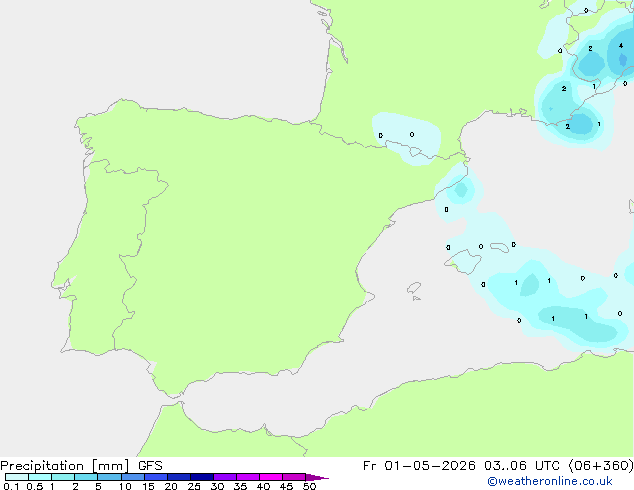Screen dimensions: 634x490
Task: Click the '40' legend scale label
Action: pyautogui.click(x=263, y=486)
